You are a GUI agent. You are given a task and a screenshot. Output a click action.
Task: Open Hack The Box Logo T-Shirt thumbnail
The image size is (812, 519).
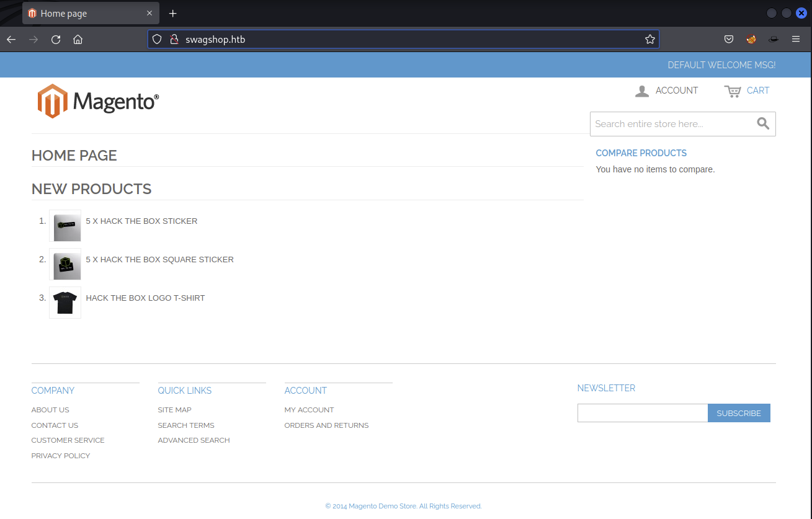pos(65,303)
